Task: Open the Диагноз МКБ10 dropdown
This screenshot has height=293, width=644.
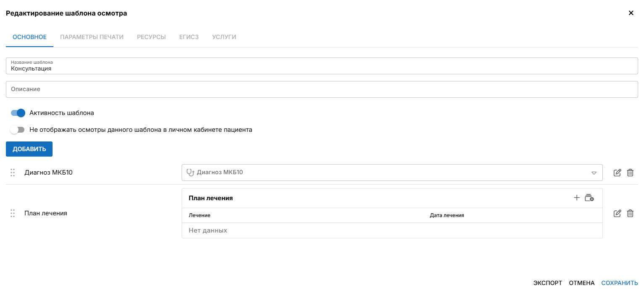Action: pos(391,173)
